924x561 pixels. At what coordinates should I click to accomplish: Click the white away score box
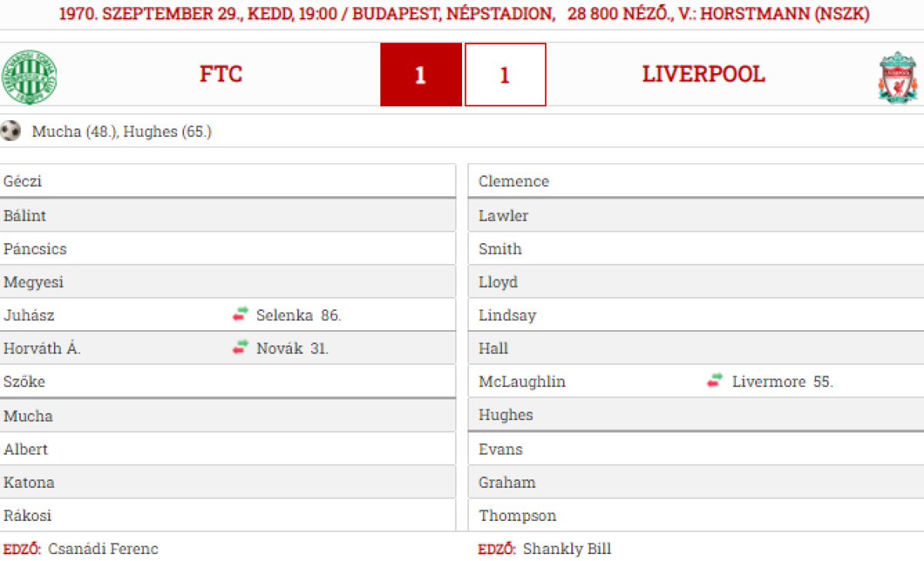[x=505, y=75]
